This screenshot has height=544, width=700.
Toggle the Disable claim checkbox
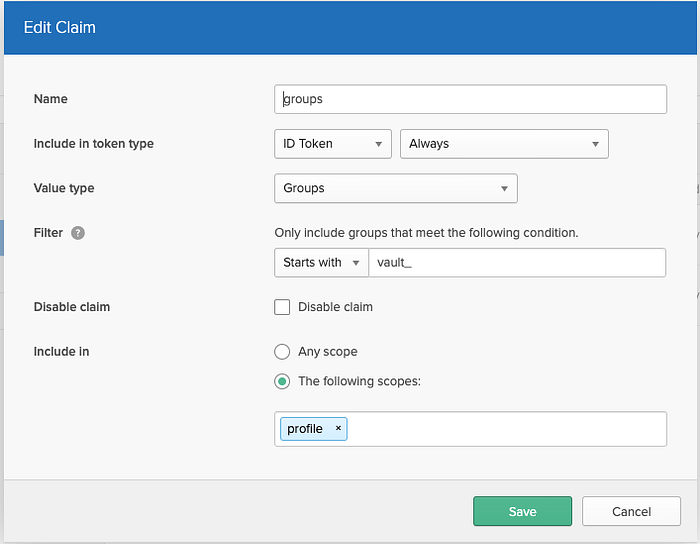[283, 307]
